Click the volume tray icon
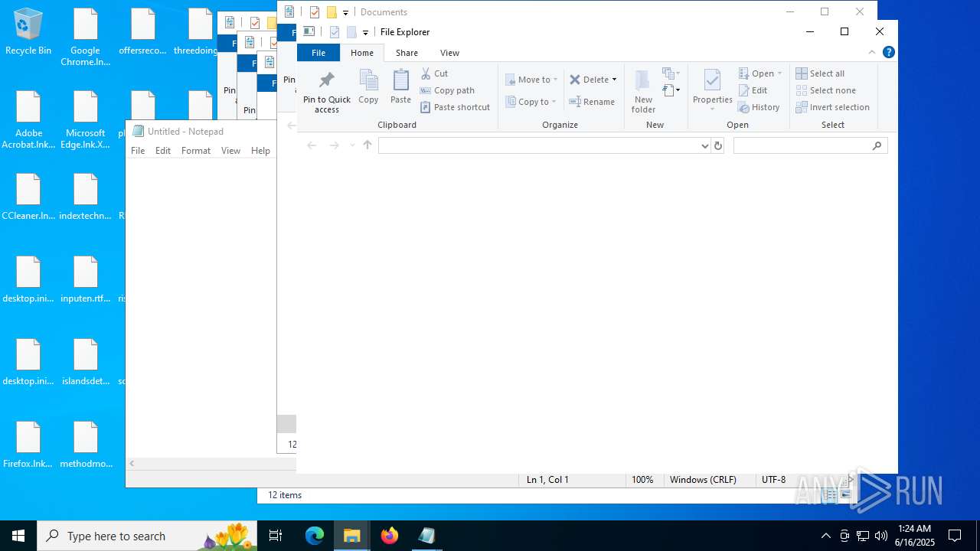 click(881, 536)
